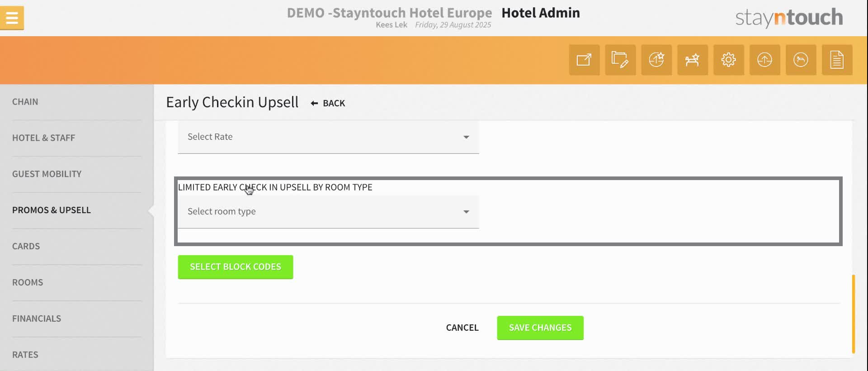Open the document report icon on the toolbar

click(837, 60)
